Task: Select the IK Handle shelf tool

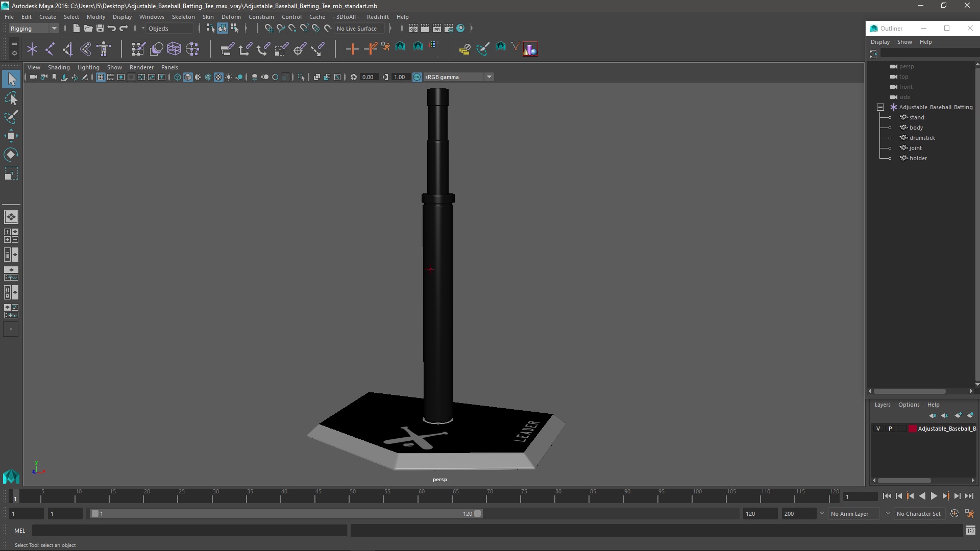Action: click(x=68, y=49)
